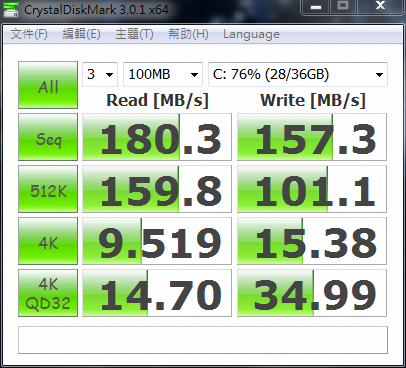Start the 512K random test
The image size is (406, 368).
click(x=48, y=189)
